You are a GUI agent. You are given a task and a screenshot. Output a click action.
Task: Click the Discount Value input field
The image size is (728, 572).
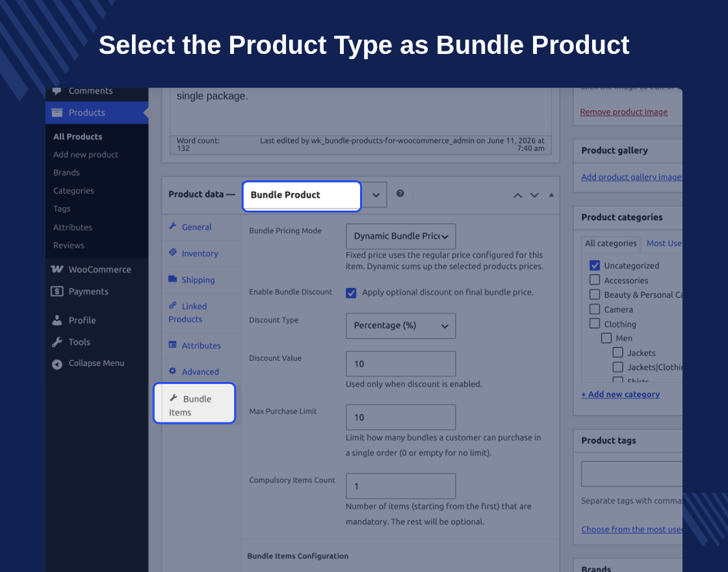tap(400, 364)
